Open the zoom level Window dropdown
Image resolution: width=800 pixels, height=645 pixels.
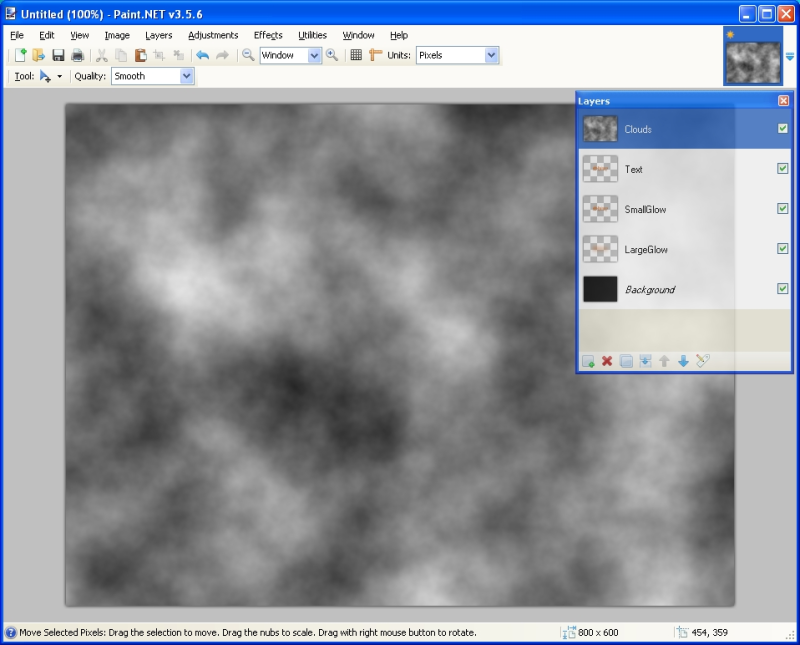(x=314, y=56)
